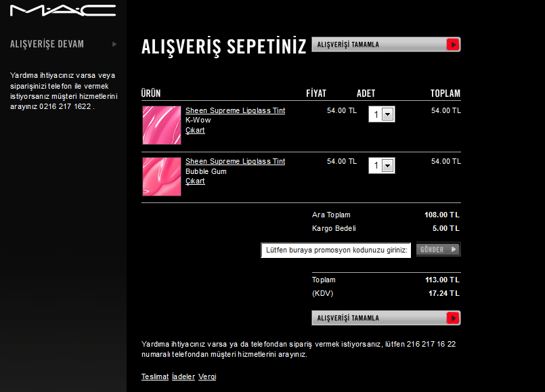Open the İadeler footer link

(x=183, y=376)
